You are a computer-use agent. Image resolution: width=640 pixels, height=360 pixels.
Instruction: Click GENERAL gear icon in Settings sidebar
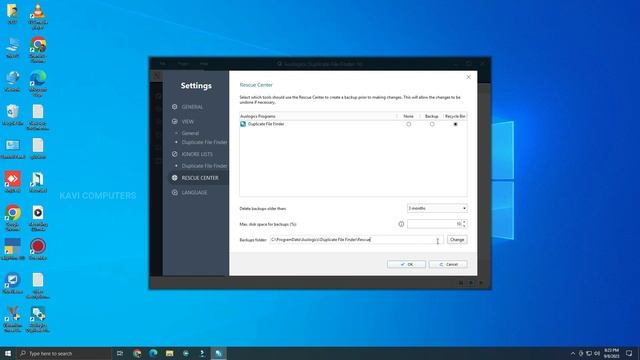tap(175, 107)
